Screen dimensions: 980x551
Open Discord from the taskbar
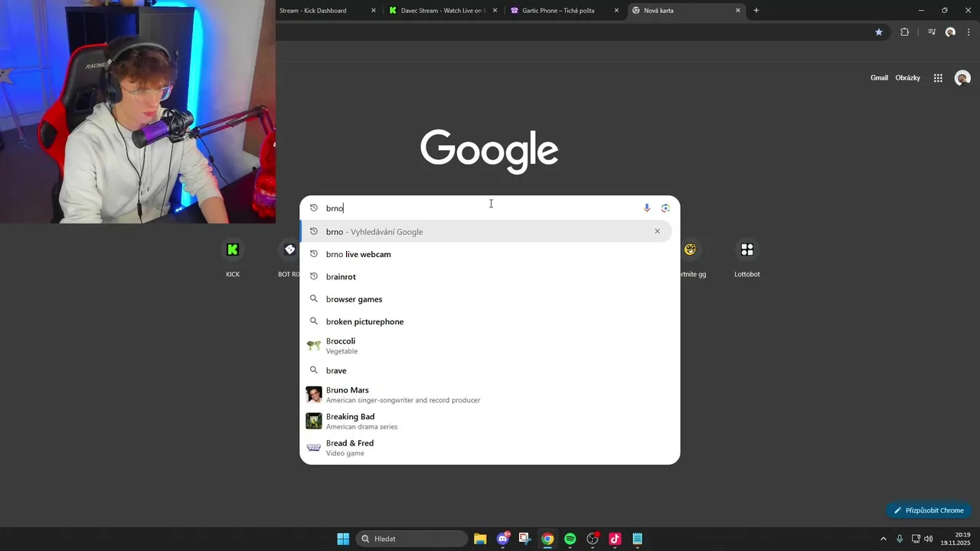[x=503, y=539]
